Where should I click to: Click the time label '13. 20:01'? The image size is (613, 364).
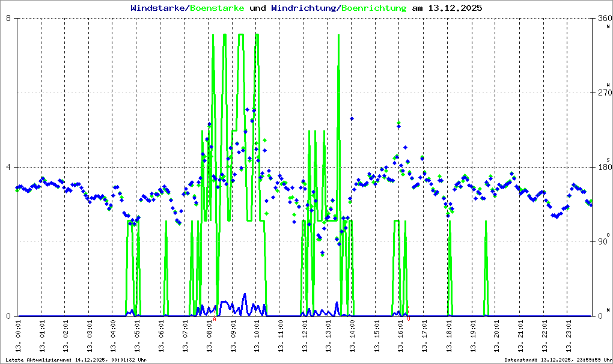coord(496,336)
